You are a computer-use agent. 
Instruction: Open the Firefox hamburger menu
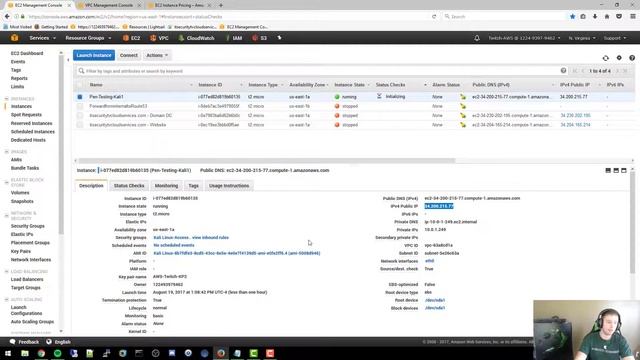633,16
